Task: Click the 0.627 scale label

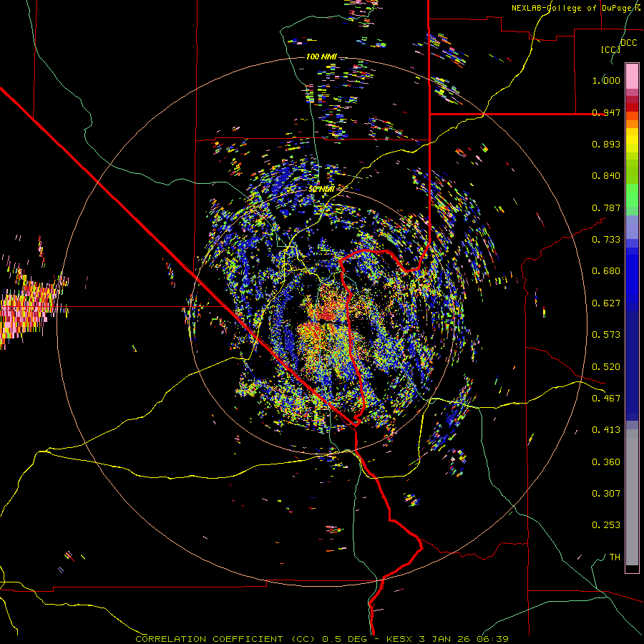Action: 606,303
